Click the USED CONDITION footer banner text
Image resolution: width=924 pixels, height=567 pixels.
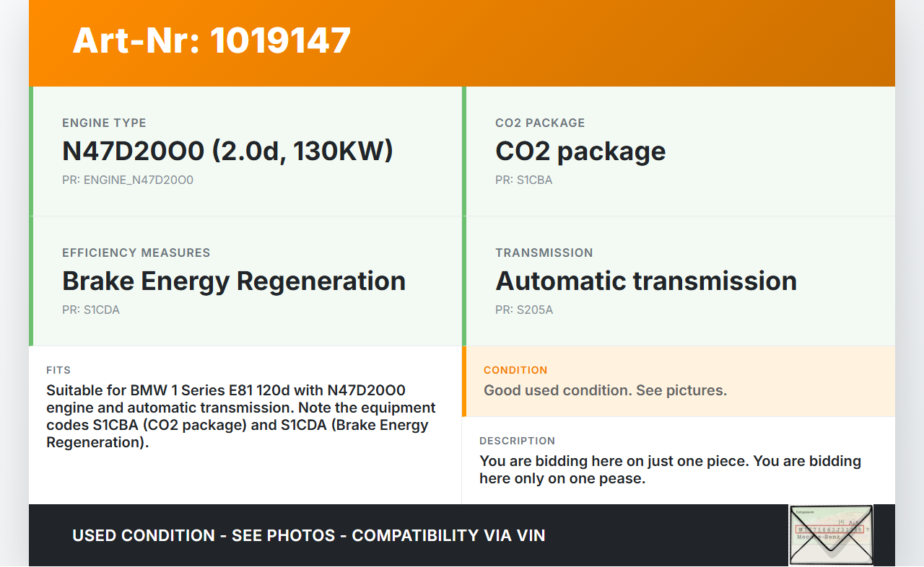pos(308,535)
